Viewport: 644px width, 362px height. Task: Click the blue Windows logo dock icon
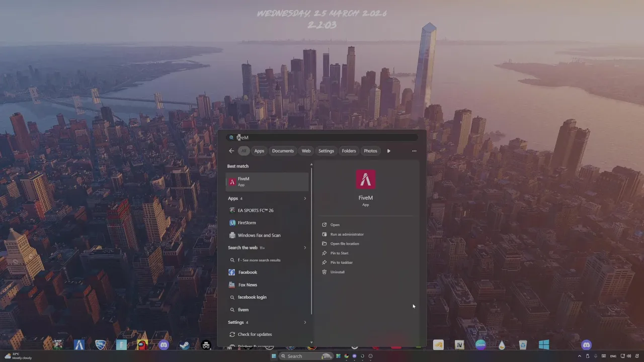(544, 345)
